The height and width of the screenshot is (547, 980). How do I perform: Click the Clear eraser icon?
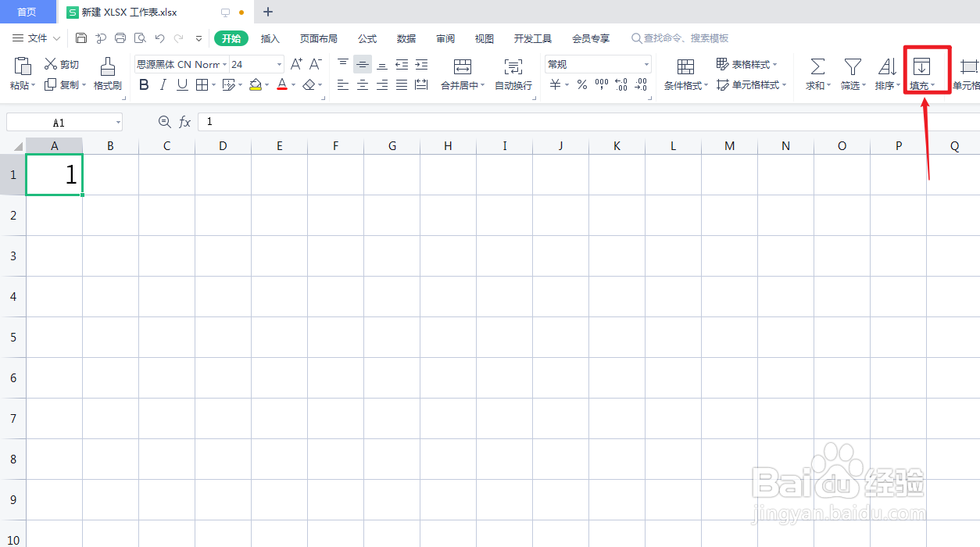pos(310,85)
